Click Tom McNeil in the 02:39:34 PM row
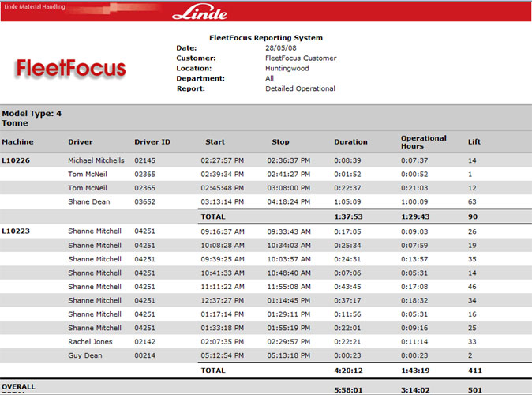This screenshot has width=532, height=395. point(87,175)
